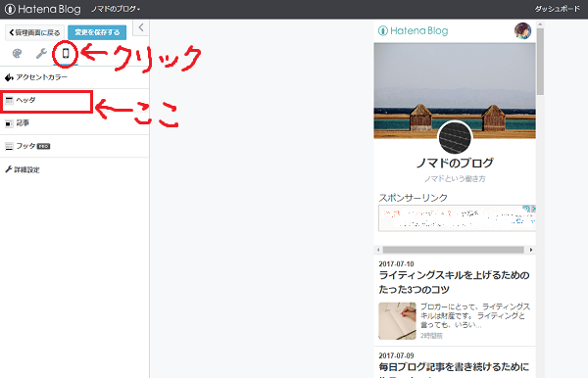This screenshot has width=588, height=378.
Task: Click the 記事 layout icon
Action: [x=9, y=123]
